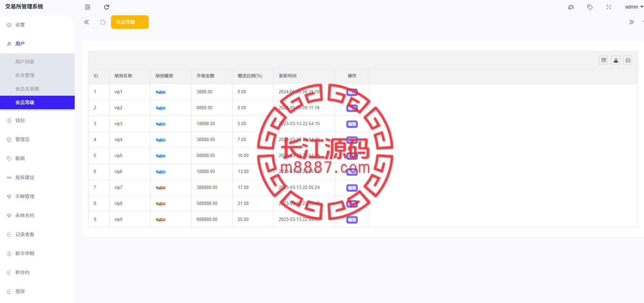Click vip1 badge image
This screenshot has height=303, width=644.
(x=161, y=92)
